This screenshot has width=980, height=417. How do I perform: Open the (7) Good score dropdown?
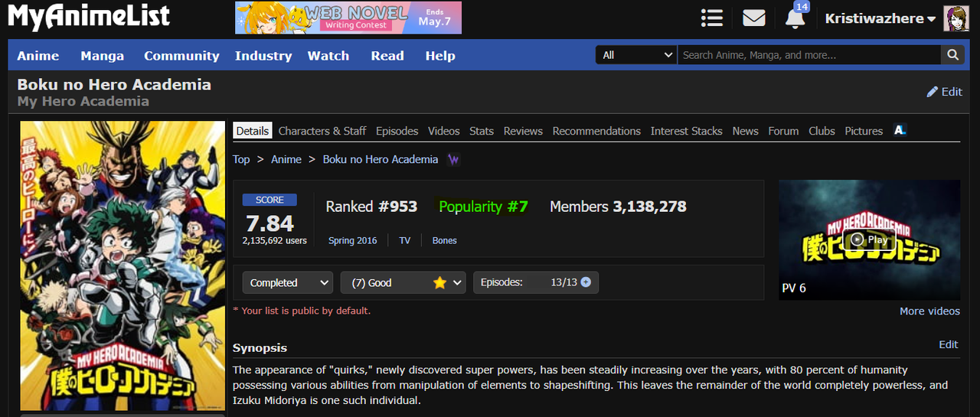coord(403,282)
